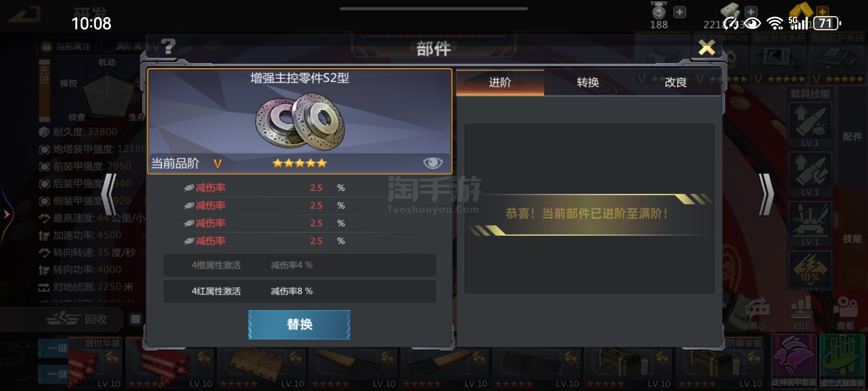Open the 盛世武器套装 set icon
The width and height of the screenshot is (868, 391).
pyautogui.click(x=842, y=361)
